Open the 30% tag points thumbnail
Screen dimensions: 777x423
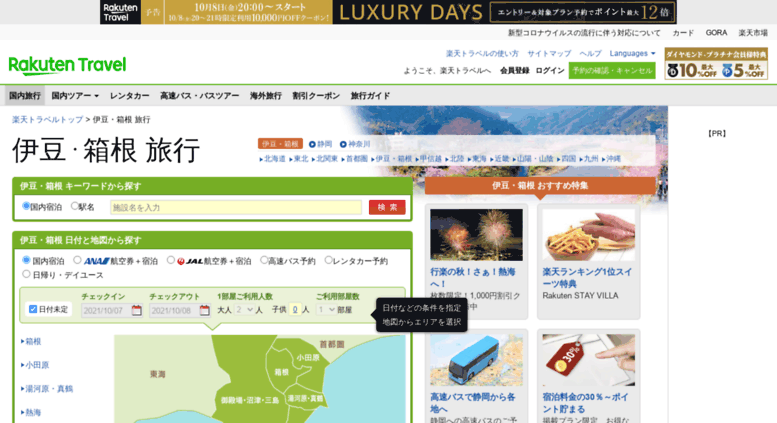point(589,360)
